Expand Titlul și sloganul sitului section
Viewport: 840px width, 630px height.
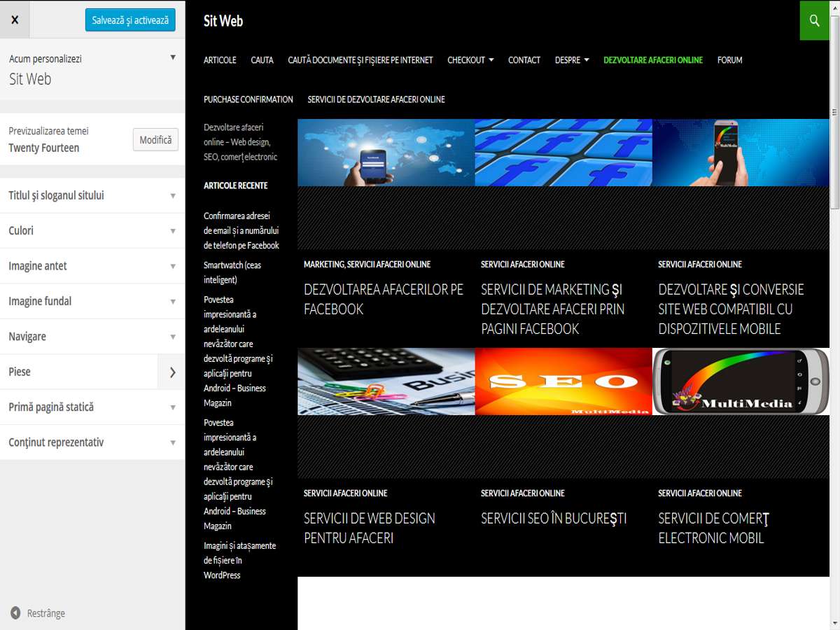click(x=92, y=195)
